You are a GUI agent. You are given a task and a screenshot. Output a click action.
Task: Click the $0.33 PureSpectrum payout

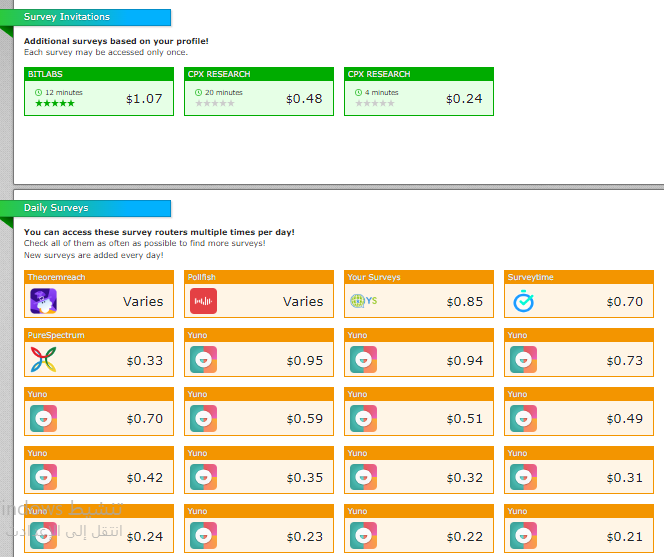pos(145,360)
